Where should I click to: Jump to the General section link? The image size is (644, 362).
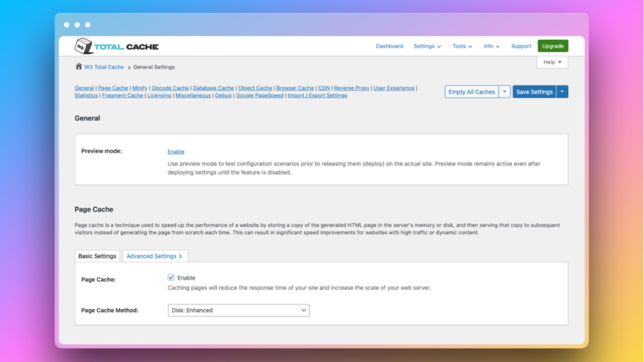[84, 88]
